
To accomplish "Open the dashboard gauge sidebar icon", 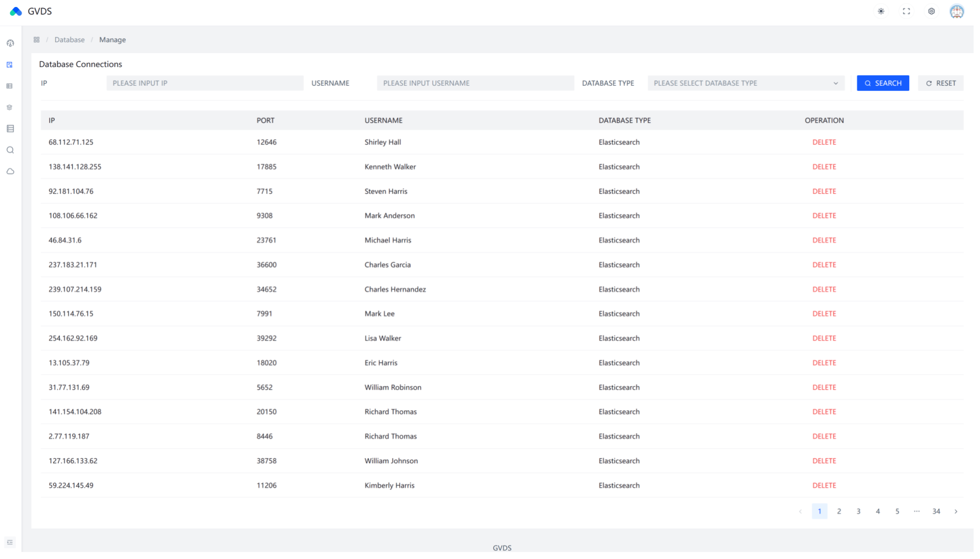I will pyautogui.click(x=10, y=43).
